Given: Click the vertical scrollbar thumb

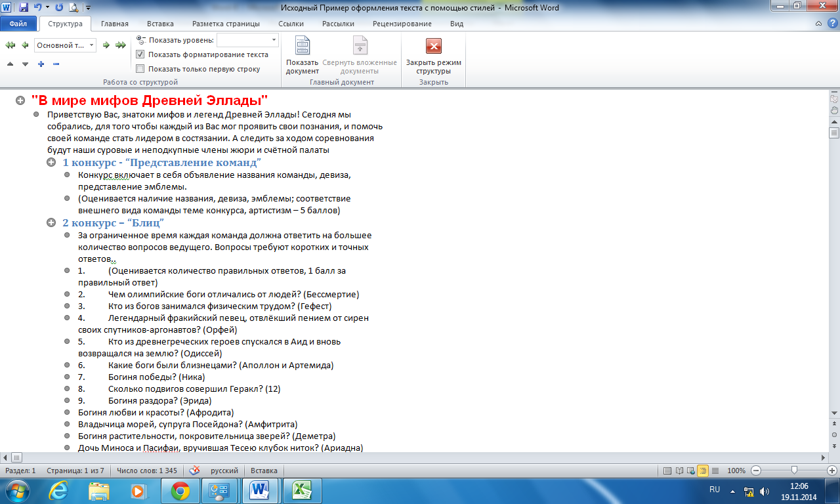Looking at the screenshot, I should click(834, 132).
